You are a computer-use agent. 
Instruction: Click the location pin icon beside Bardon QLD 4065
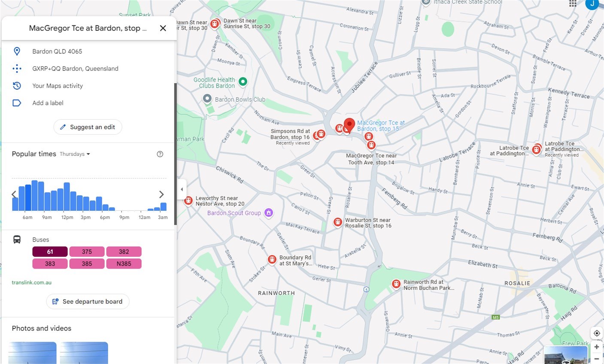click(17, 52)
